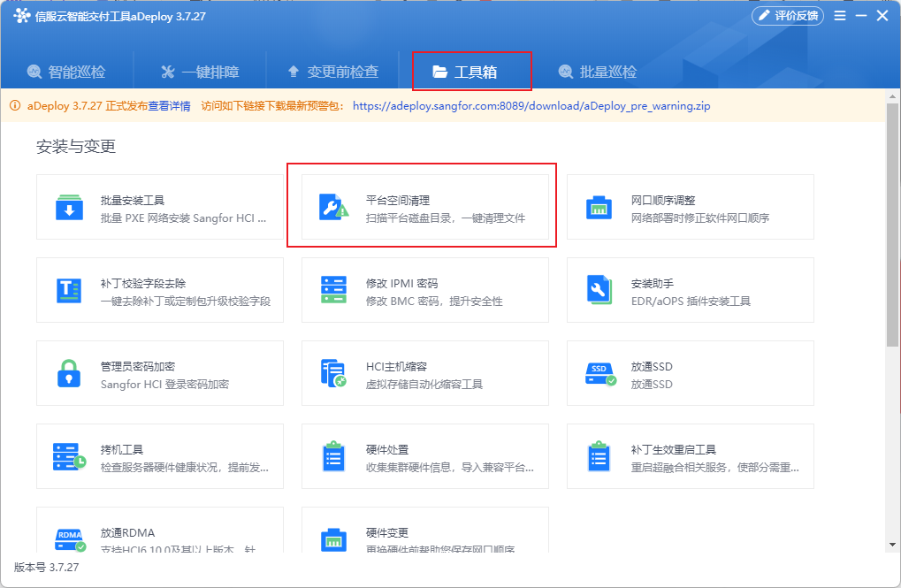The image size is (901, 588).
Task: Click the HCI主机缩容 icon
Action: tap(334, 374)
